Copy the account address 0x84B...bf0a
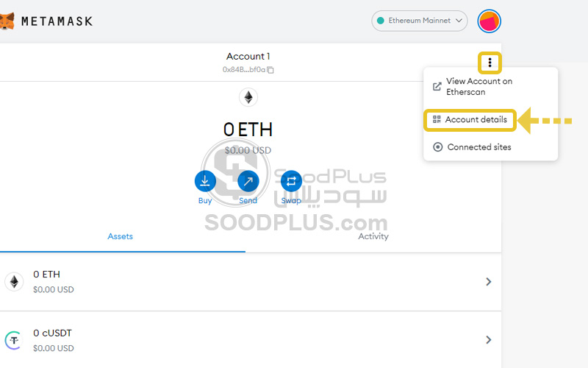Screen dimensions: 588x368 [x=270, y=70]
